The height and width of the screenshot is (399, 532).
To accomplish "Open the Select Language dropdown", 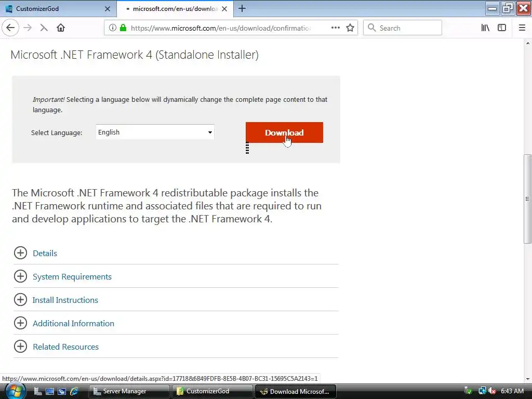I will pos(155,132).
